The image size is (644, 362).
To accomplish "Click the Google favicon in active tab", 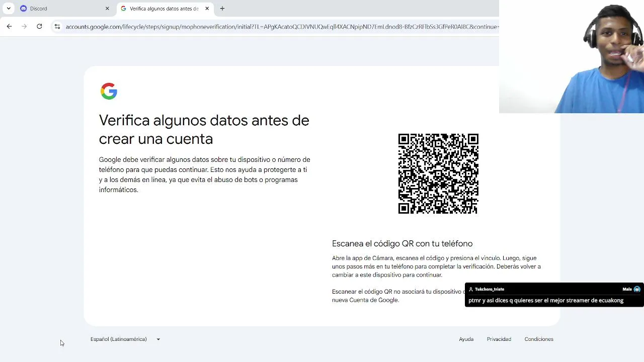I will [123, 9].
